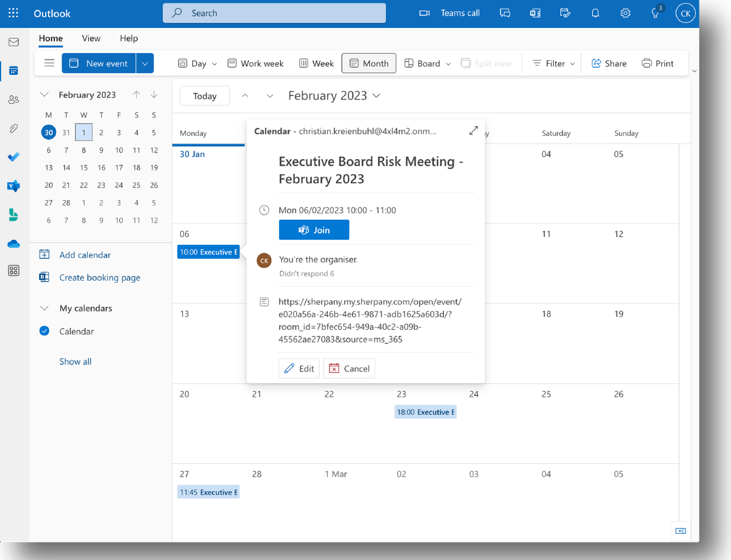Open OneDrive from the left rail
Image resolution: width=731 pixels, height=560 pixels.
(x=13, y=243)
